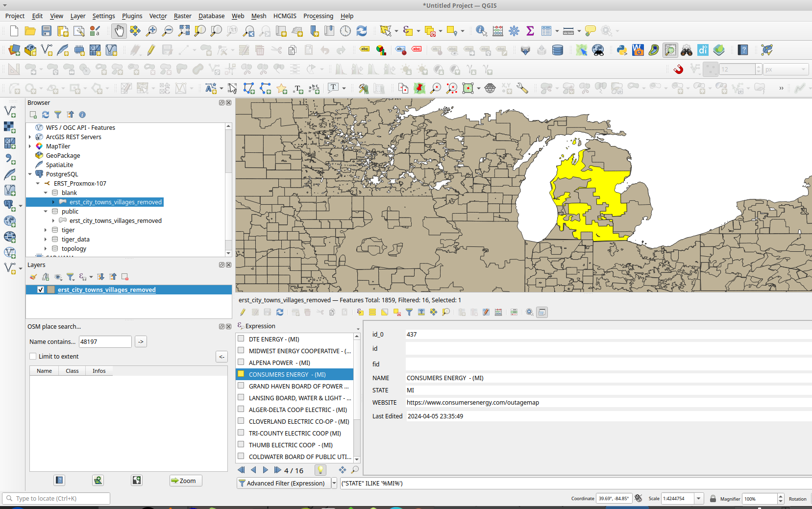This screenshot has width=812, height=509.
Task: Open the Identify Features tool
Action: [x=481, y=31]
